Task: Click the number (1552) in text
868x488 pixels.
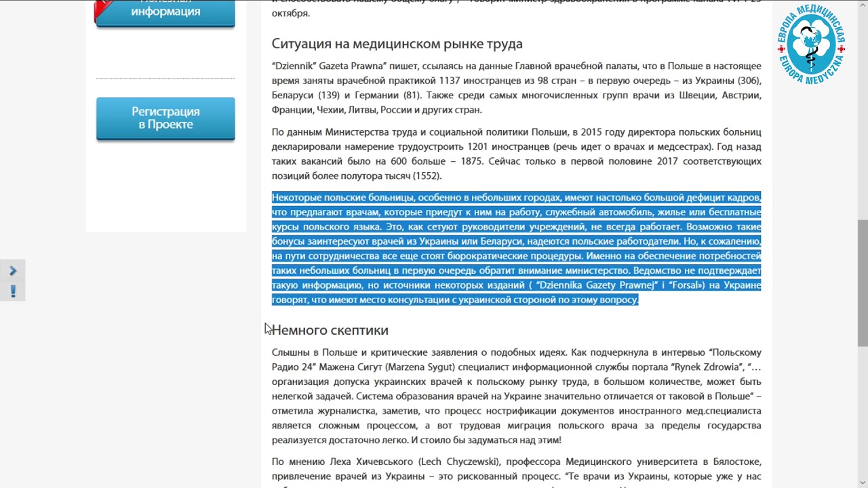Action: click(427, 176)
